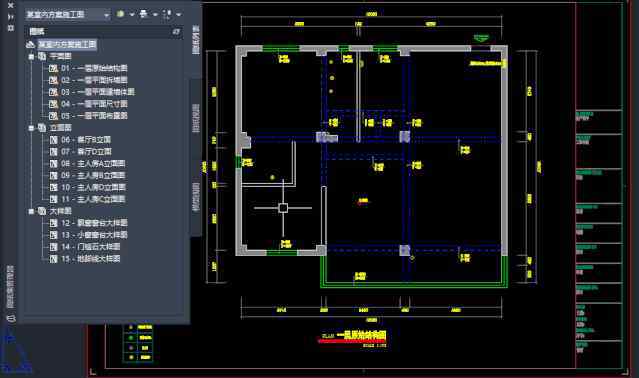This screenshot has height=378, width=639.
Task: Close the Sheet Set Manager palette
Action: click(11, 5)
